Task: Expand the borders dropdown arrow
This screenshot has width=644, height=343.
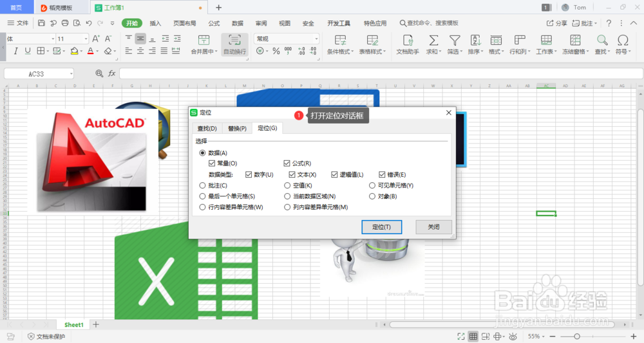Action: (48, 51)
